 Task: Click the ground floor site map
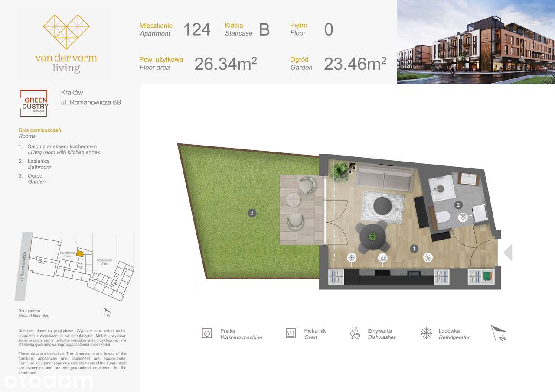click(x=75, y=268)
